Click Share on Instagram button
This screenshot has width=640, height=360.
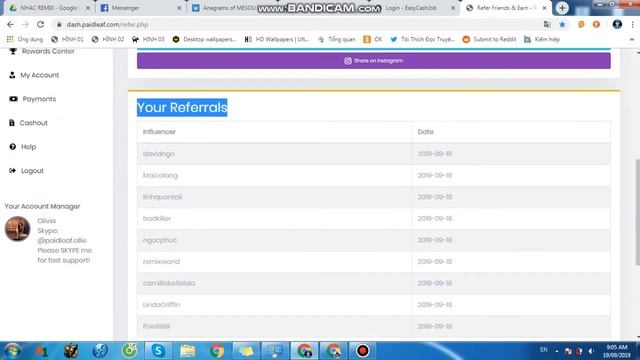coord(373,61)
